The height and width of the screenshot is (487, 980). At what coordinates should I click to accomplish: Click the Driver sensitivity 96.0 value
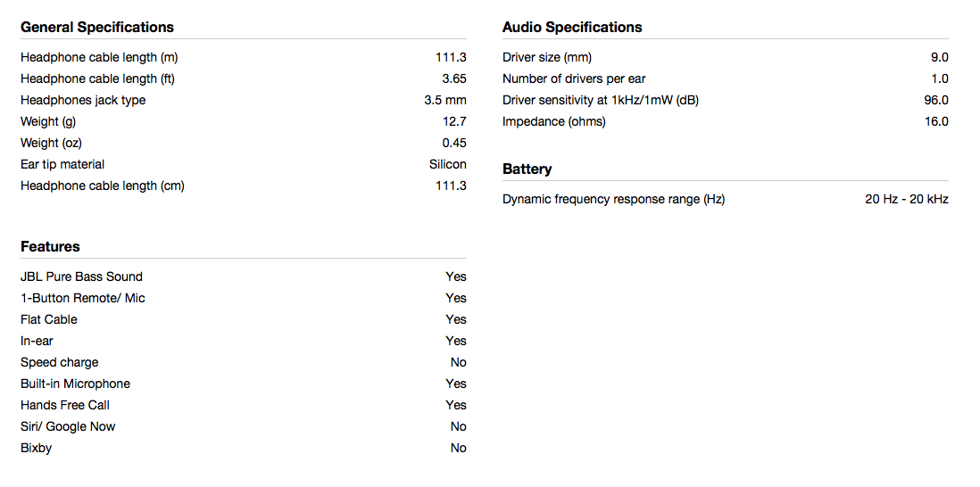936,100
